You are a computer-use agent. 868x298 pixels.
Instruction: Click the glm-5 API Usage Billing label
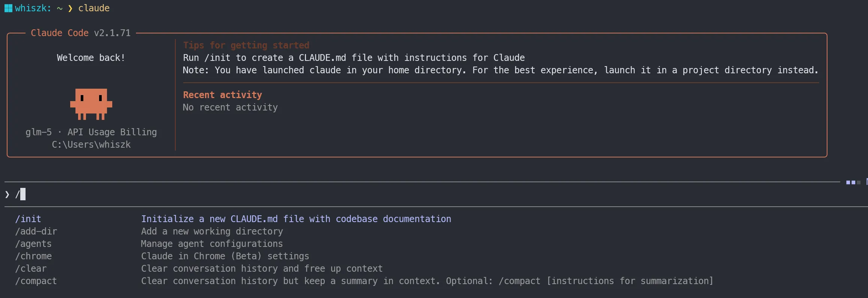(91, 132)
